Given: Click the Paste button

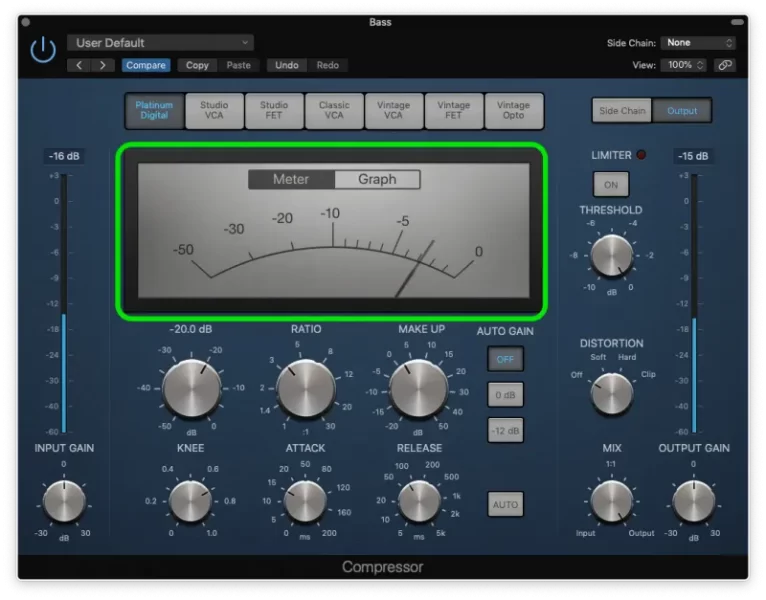Looking at the screenshot, I should coord(238,65).
